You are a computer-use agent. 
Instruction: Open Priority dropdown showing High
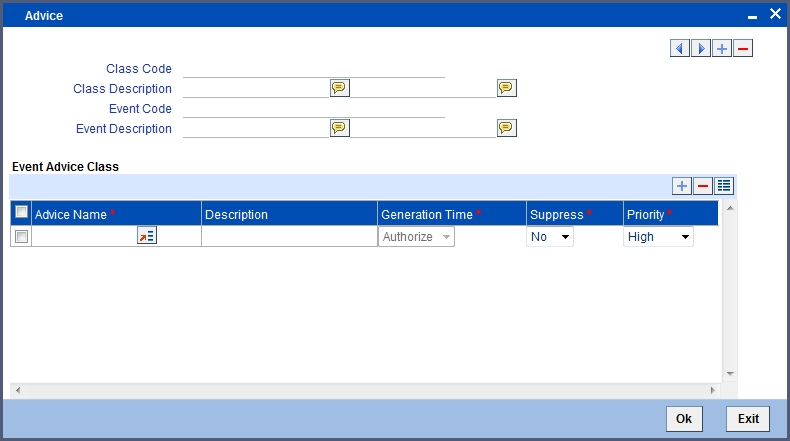coord(658,236)
